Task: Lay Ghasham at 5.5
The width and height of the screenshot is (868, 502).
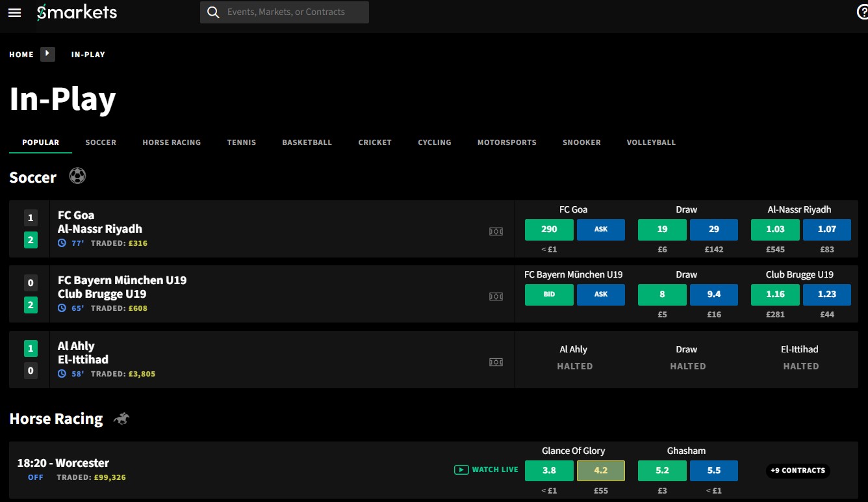Action: click(713, 469)
